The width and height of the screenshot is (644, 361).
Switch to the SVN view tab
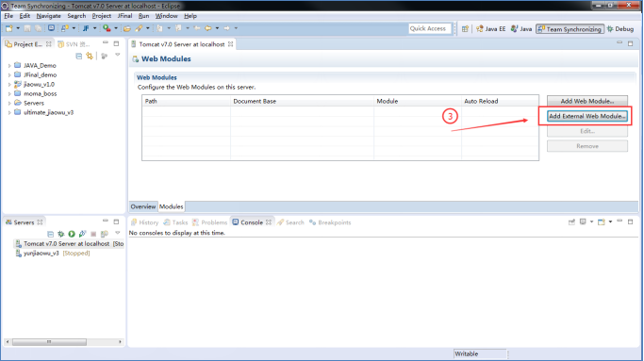74,44
